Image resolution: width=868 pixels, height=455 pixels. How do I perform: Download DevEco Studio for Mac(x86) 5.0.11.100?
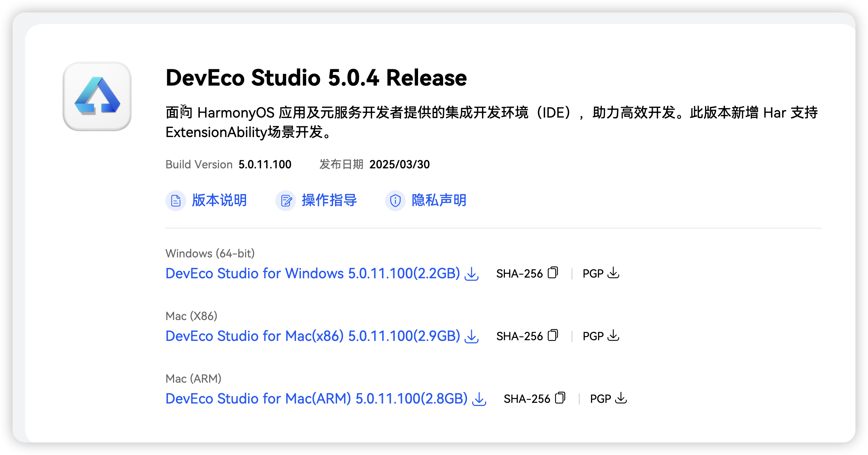click(x=312, y=336)
